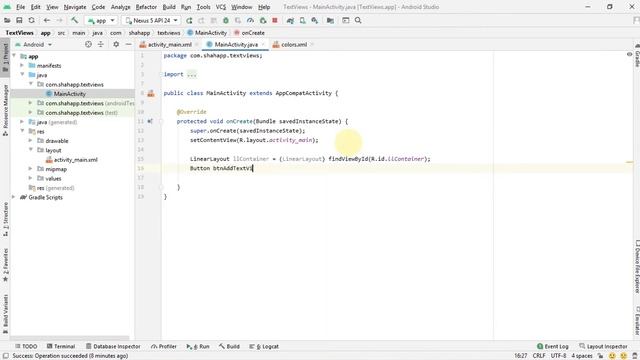Open the Database Inspector tool window
Viewport: 640px width, 360px height.
click(x=113, y=347)
